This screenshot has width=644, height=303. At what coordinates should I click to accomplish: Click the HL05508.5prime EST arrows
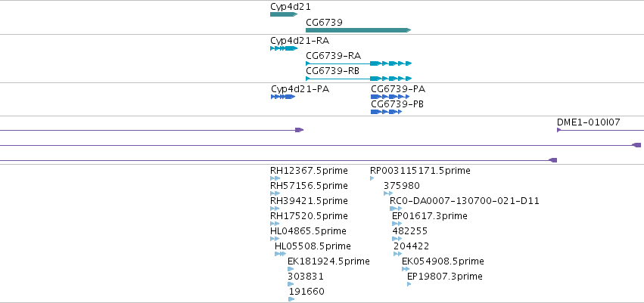281,254
